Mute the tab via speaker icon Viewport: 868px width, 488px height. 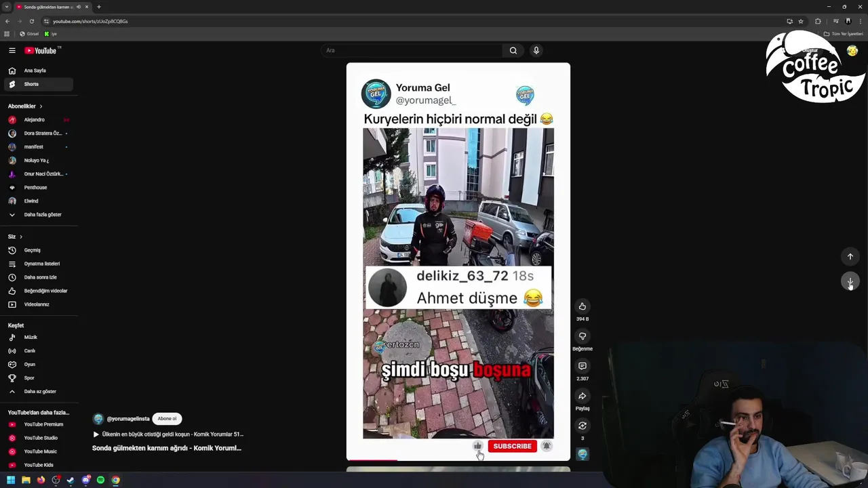(79, 7)
